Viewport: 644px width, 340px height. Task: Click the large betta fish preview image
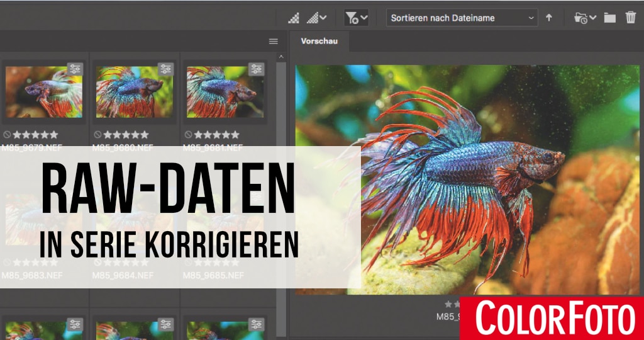point(467,179)
